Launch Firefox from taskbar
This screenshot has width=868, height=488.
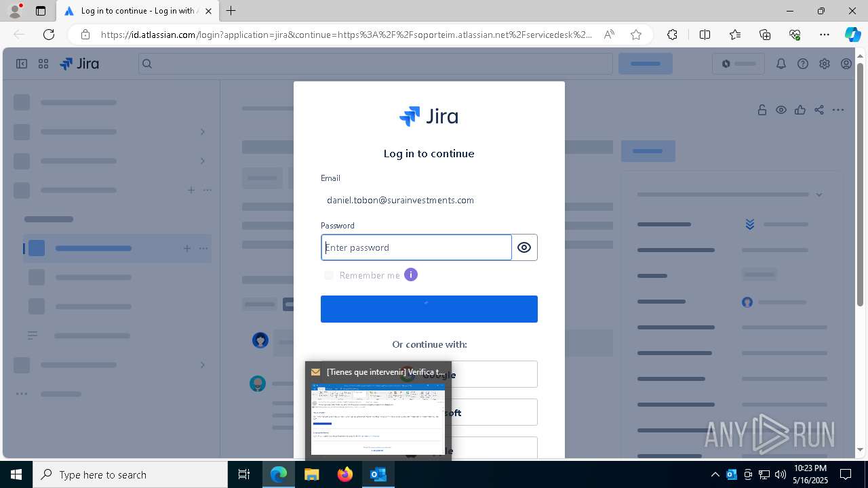click(345, 474)
